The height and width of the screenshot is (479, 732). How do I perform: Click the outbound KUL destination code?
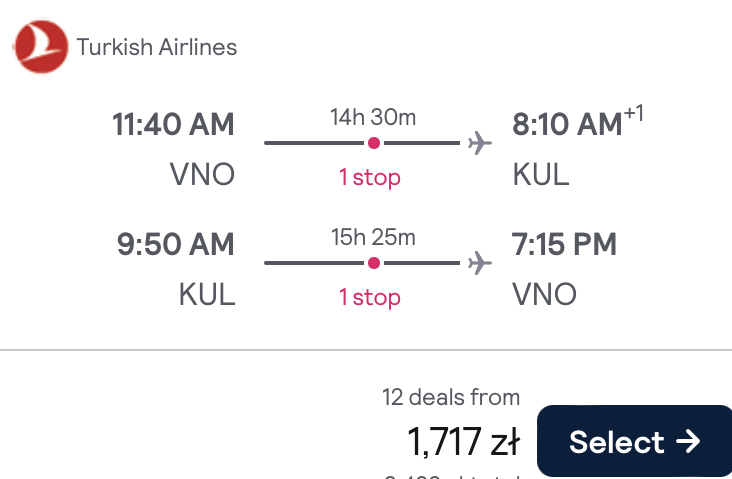click(x=541, y=175)
